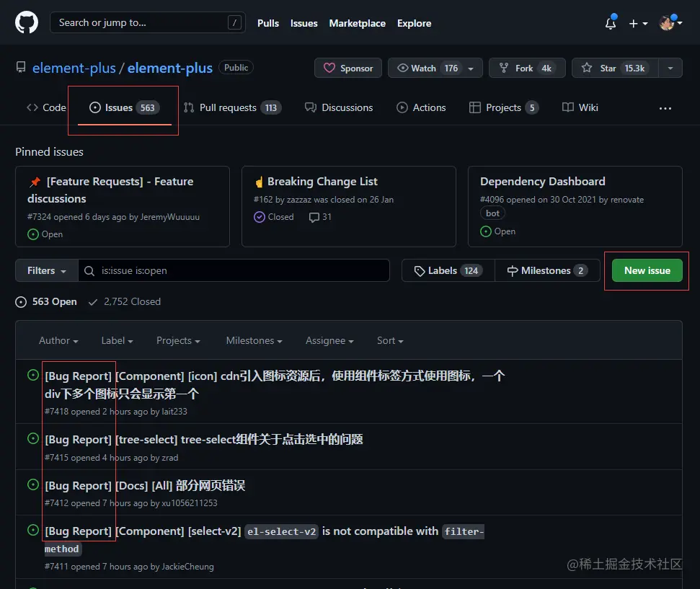Expand the Watch options dropdown arrow
Screen dimensions: 700x589
(x=471, y=68)
